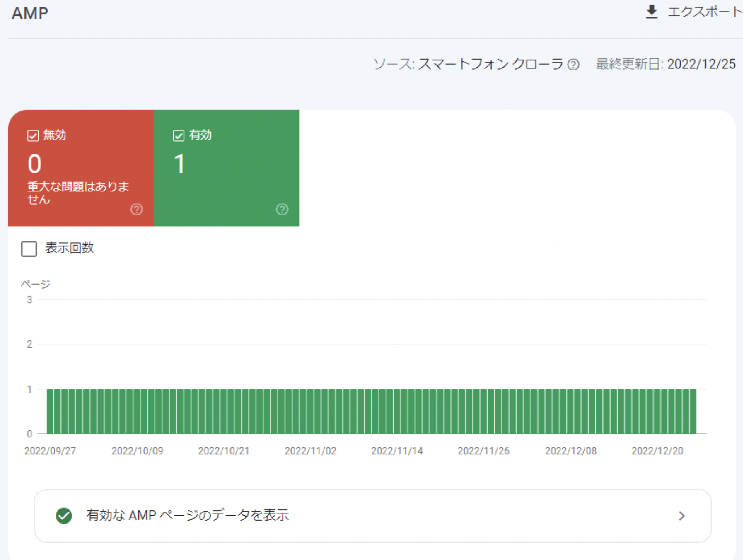The height and width of the screenshot is (560, 744).
Task: Open the エクスポート export menu
Action: tap(694, 12)
